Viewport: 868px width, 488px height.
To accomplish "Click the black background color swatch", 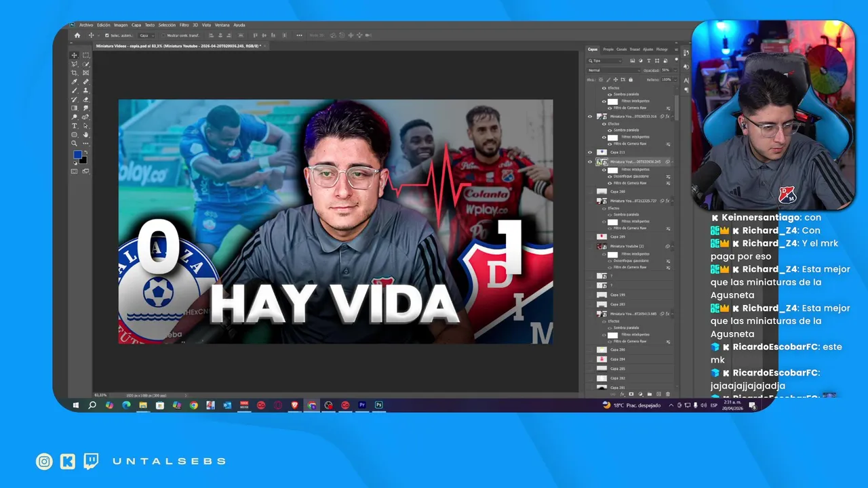I will click(x=84, y=161).
